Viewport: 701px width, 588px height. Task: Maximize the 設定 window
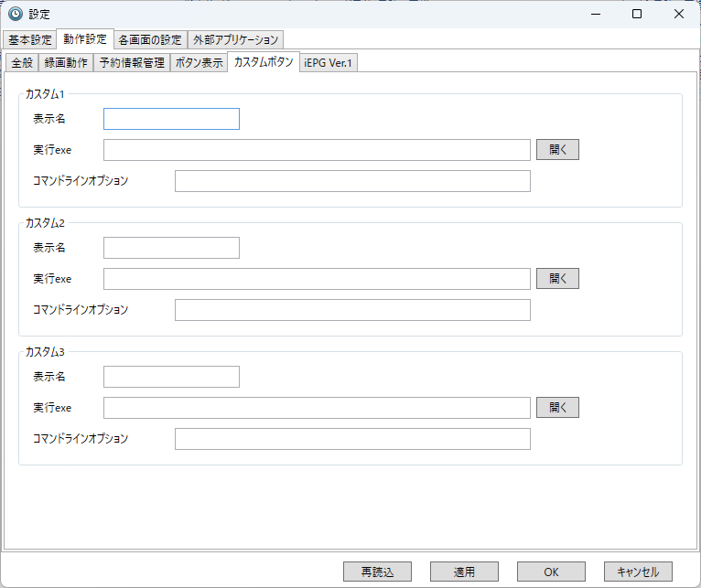click(637, 14)
